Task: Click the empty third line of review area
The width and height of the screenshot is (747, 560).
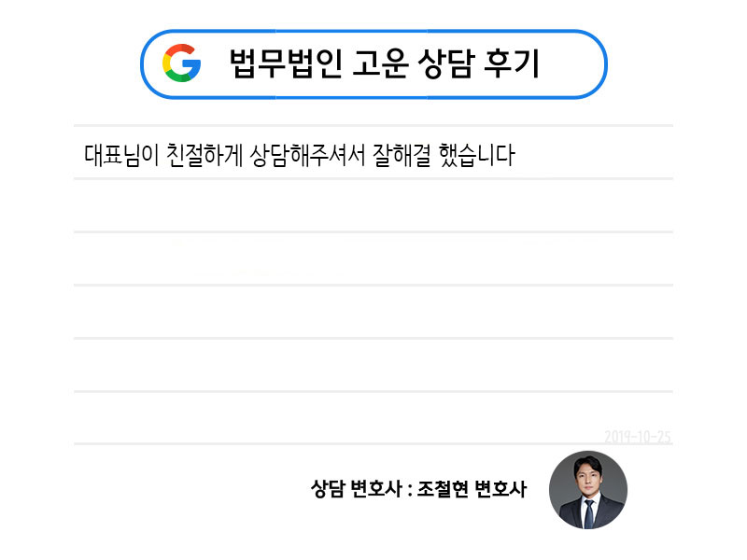Action: 373,259
